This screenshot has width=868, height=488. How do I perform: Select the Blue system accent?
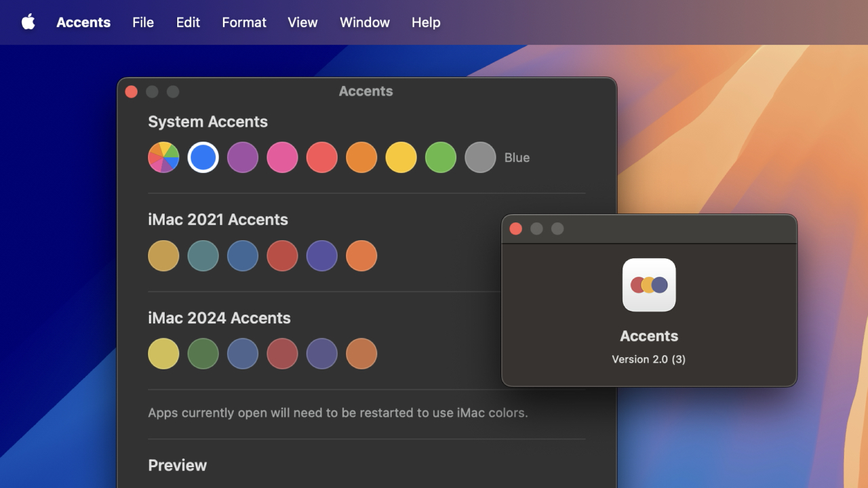[203, 157]
